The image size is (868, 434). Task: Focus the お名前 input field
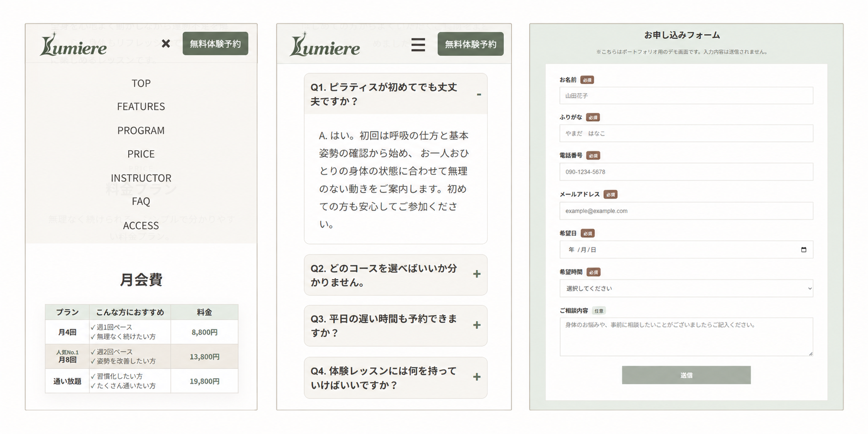point(686,95)
